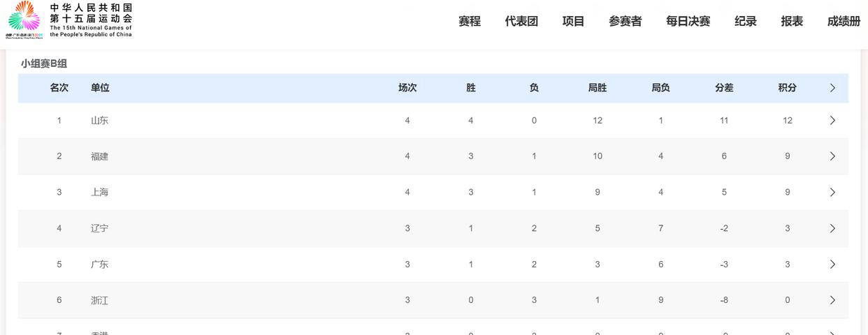Select the 每日决赛 daily finals tab
868x335 pixels.
click(x=688, y=21)
